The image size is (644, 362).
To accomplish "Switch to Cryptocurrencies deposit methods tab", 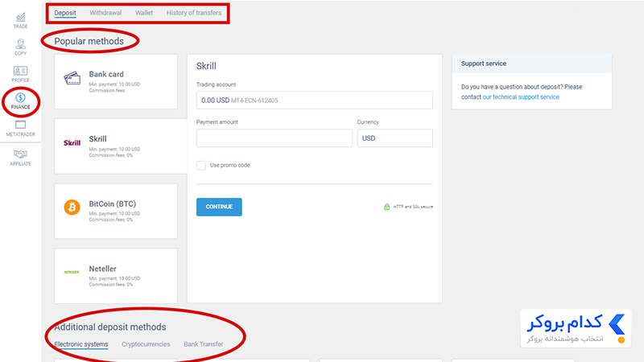I will (x=146, y=344).
